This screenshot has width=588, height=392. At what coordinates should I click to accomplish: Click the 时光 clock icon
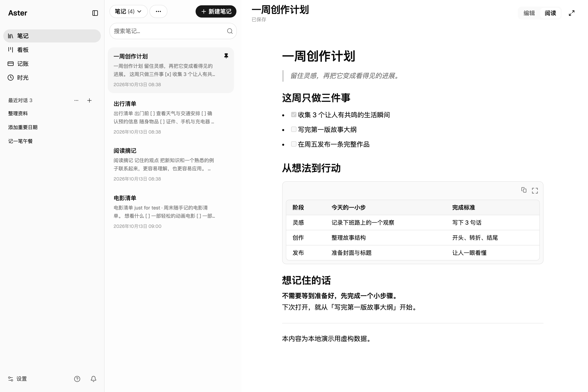(x=10, y=77)
